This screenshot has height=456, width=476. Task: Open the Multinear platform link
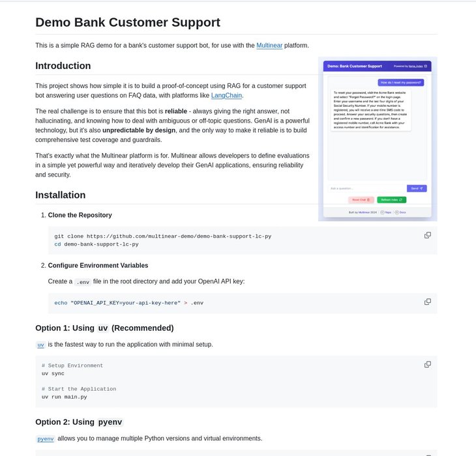click(269, 46)
